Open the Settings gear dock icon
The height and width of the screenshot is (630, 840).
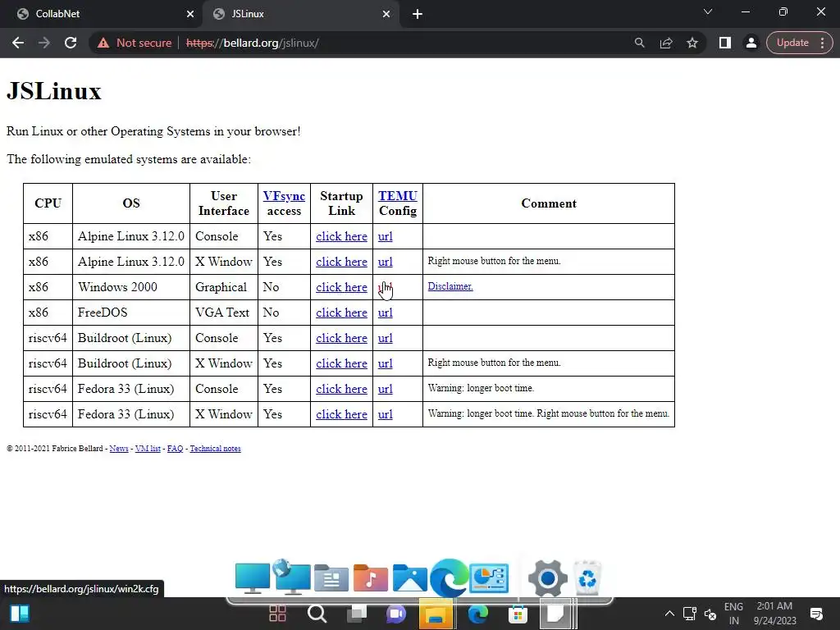click(547, 578)
